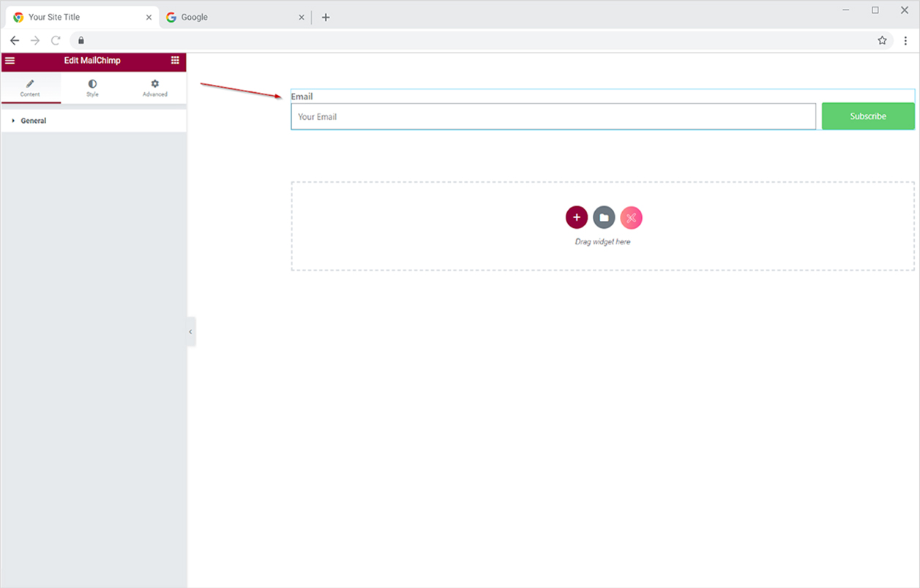
Task: Close the Your Site Title tab
Action: coord(149,17)
